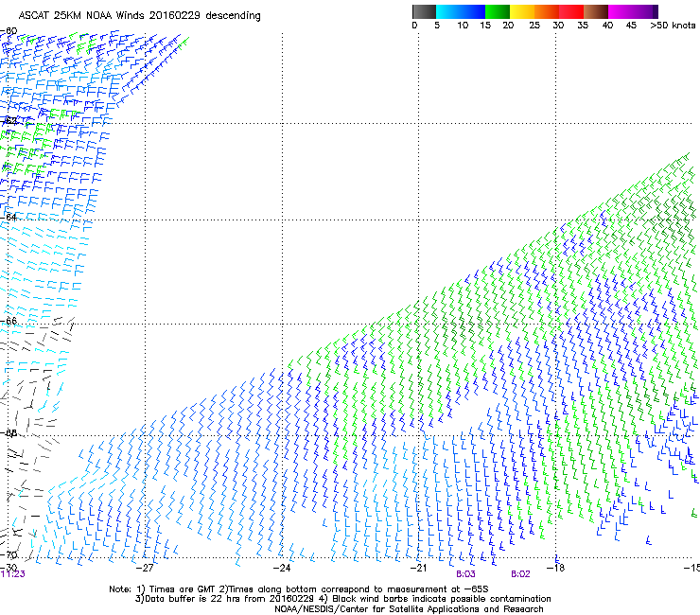
Task: Click the "5" label under the color legend
Action: pyautogui.click(x=437, y=26)
